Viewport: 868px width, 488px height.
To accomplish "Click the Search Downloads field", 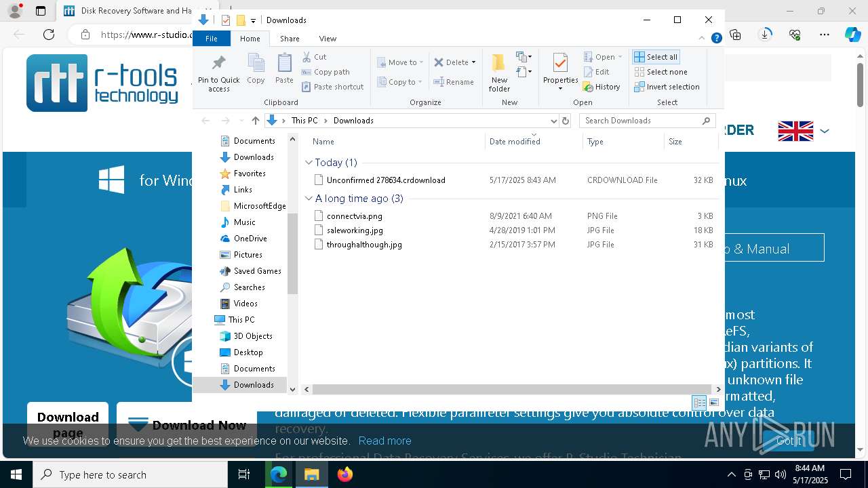I will (648, 121).
